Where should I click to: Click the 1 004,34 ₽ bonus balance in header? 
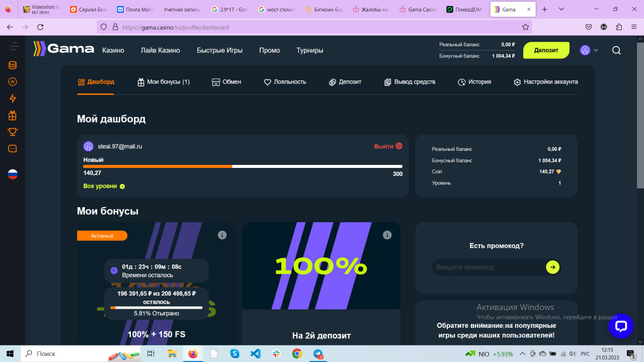click(x=504, y=56)
